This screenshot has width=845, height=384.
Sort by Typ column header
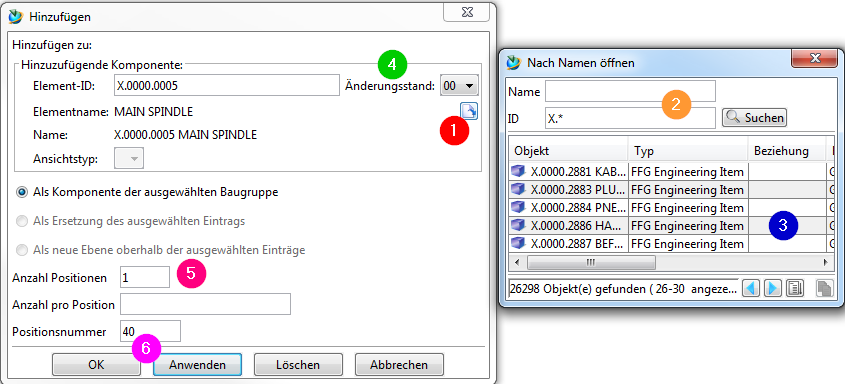tap(688, 150)
